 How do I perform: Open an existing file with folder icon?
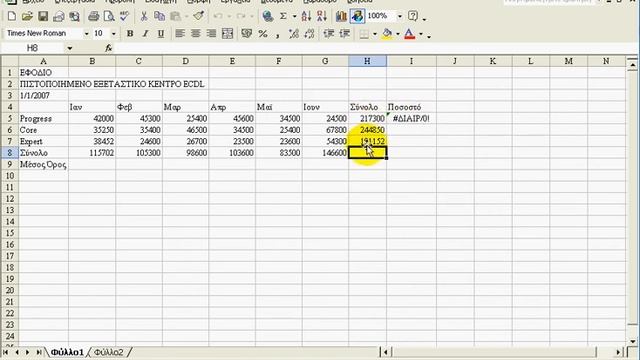click(x=27, y=16)
